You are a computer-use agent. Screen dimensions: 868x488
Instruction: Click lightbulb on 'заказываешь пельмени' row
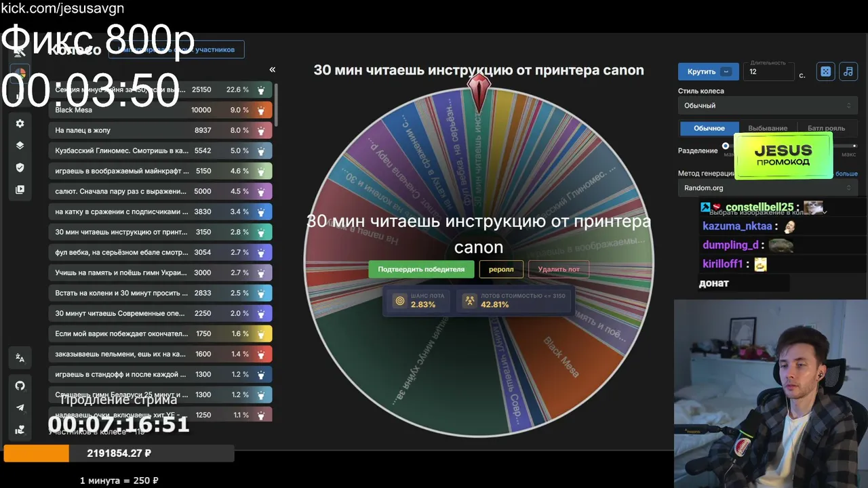tap(261, 354)
